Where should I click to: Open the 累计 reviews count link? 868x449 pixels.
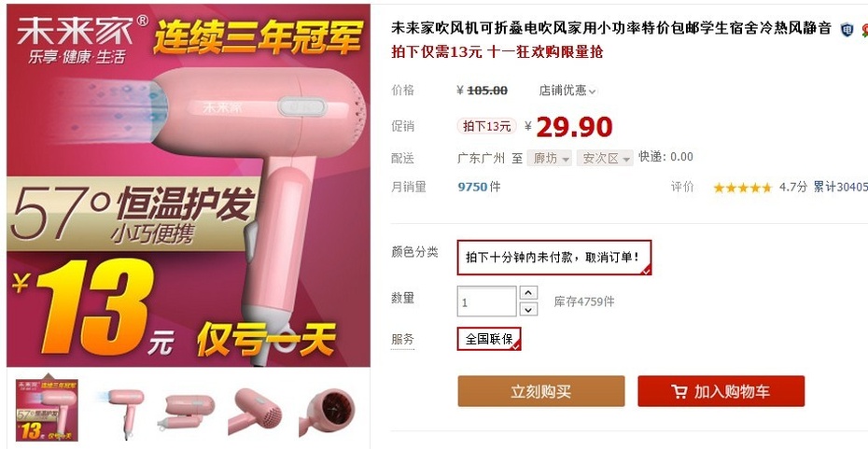[840, 187]
